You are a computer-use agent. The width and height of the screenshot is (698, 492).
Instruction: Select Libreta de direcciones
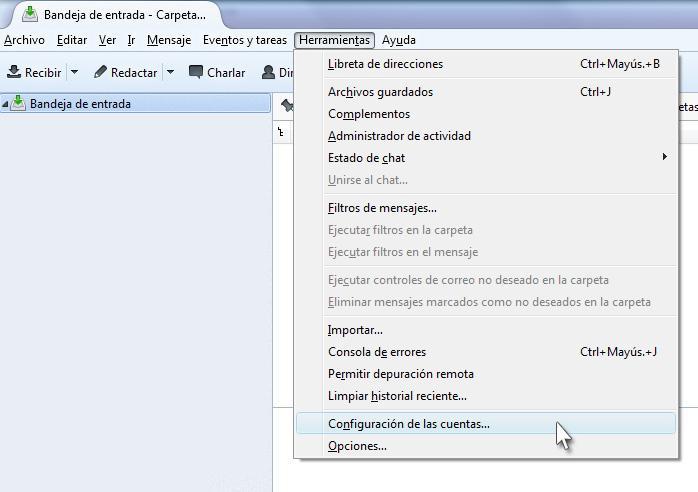(x=486, y=64)
